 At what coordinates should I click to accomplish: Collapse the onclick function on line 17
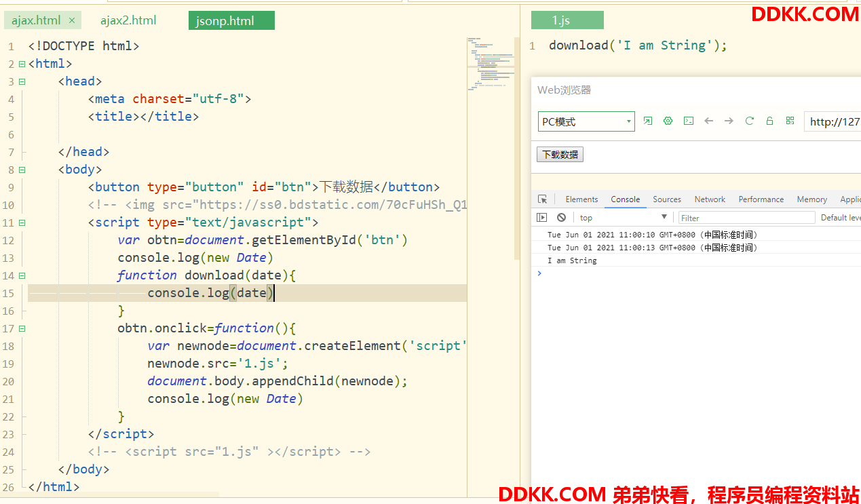22,328
